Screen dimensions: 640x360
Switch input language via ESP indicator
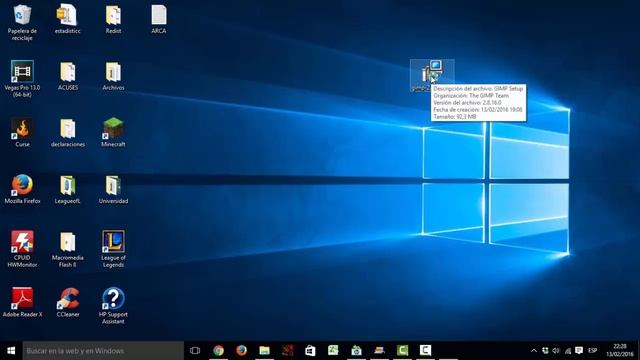pyautogui.click(x=593, y=351)
